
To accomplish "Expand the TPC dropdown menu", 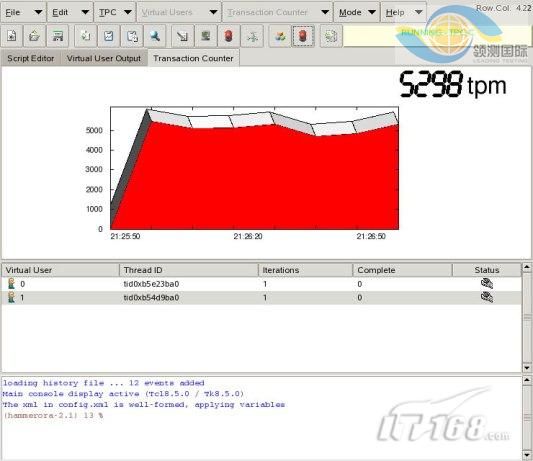I will 115,12.
